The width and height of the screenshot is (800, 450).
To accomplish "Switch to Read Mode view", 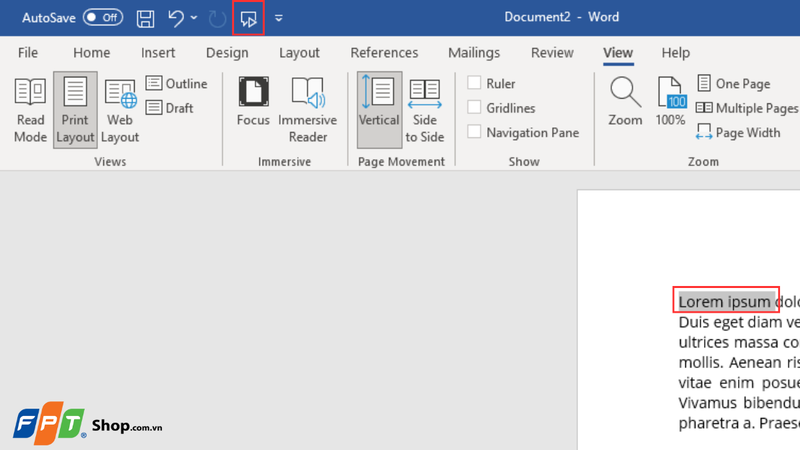I will coord(30,110).
